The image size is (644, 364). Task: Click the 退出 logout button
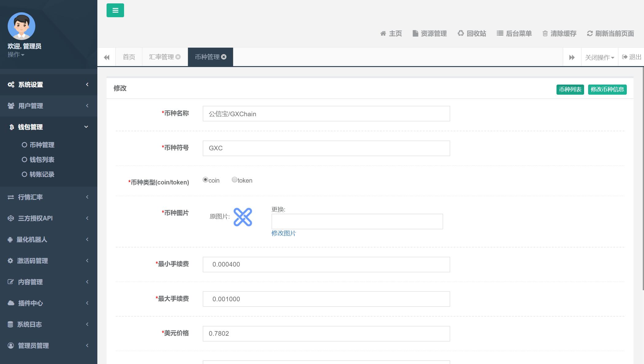pos(631,57)
